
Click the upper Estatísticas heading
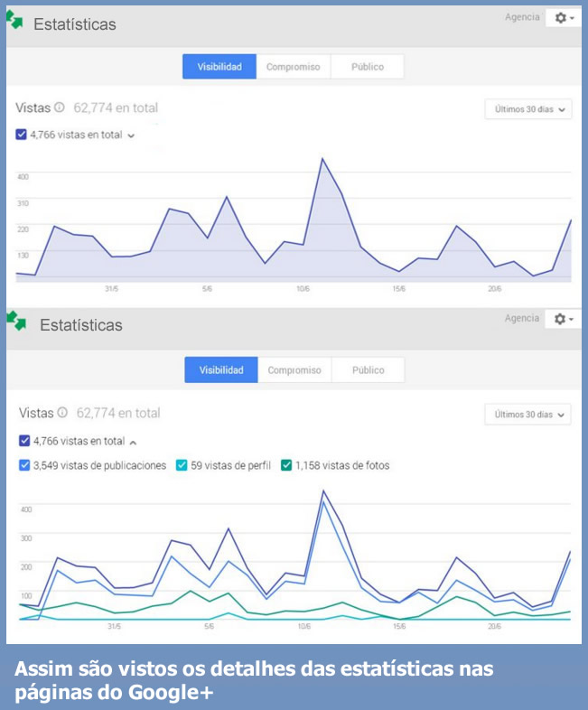click(75, 24)
